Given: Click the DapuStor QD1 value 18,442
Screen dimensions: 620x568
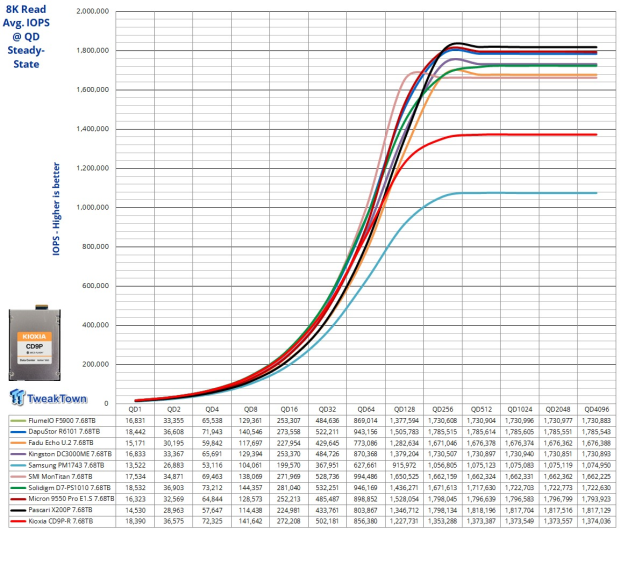Looking at the screenshot, I should tap(135, 432).
